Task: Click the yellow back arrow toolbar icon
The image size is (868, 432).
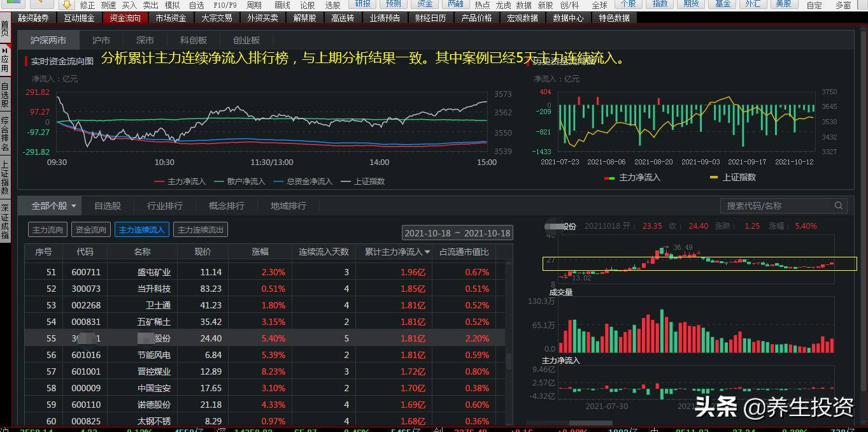Action: point(39,4)
